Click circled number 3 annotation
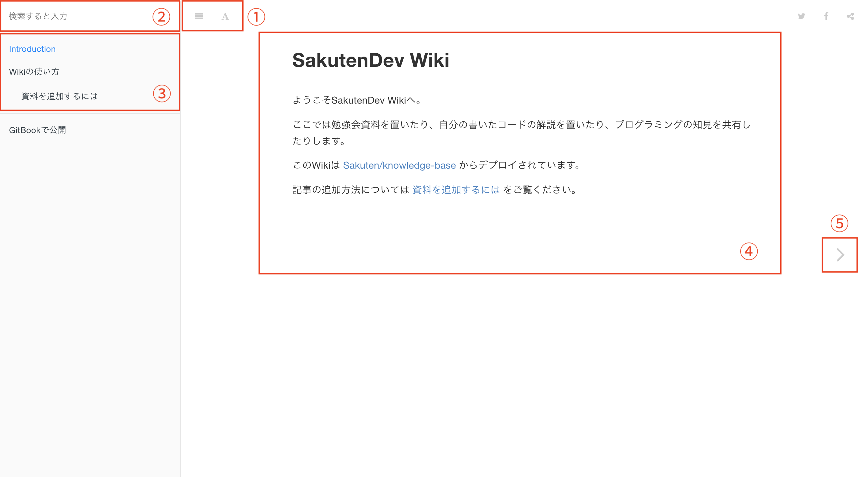868x477 pixels. click(162, 94)
